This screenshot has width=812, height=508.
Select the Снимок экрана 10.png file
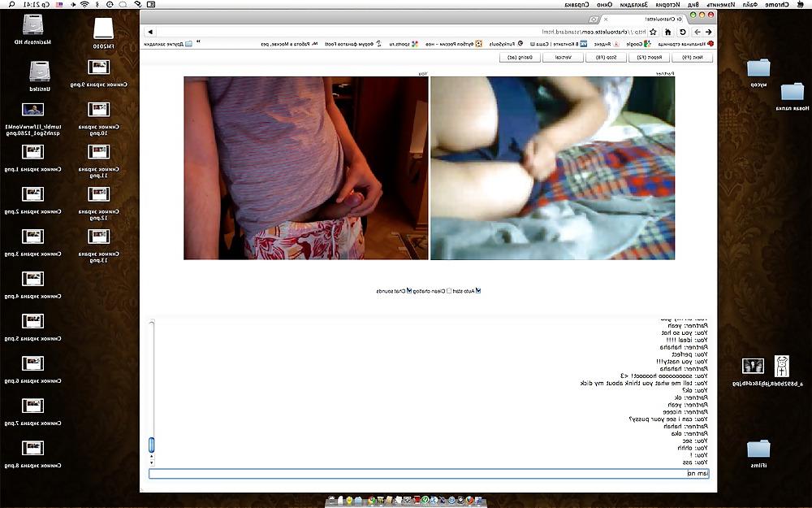point(99,110)
